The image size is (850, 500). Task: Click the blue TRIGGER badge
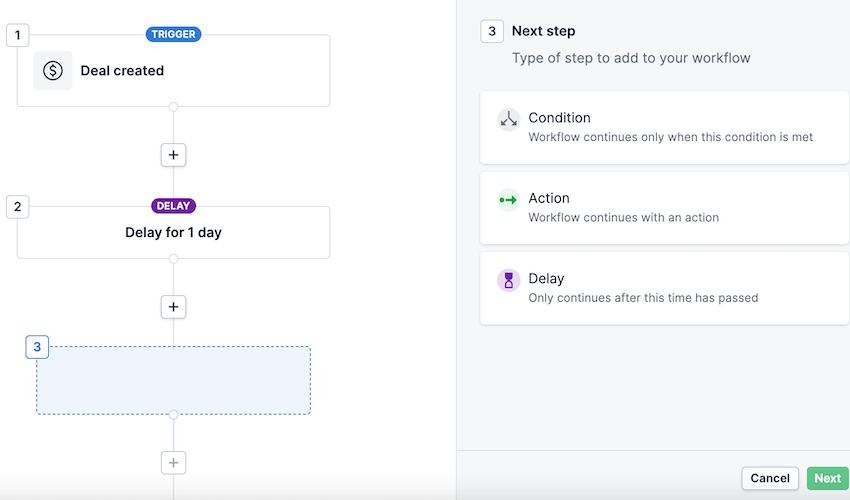tap(173, 34)
